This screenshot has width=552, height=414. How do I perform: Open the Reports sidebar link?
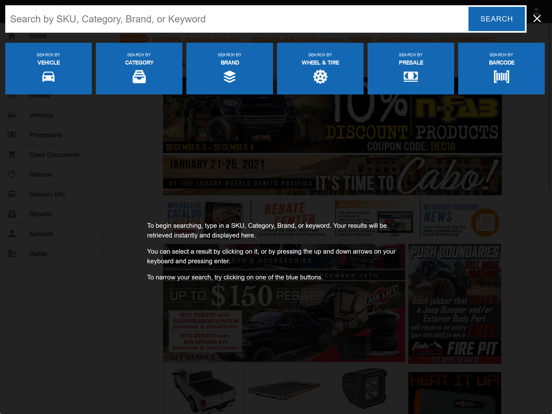point(40,214)
